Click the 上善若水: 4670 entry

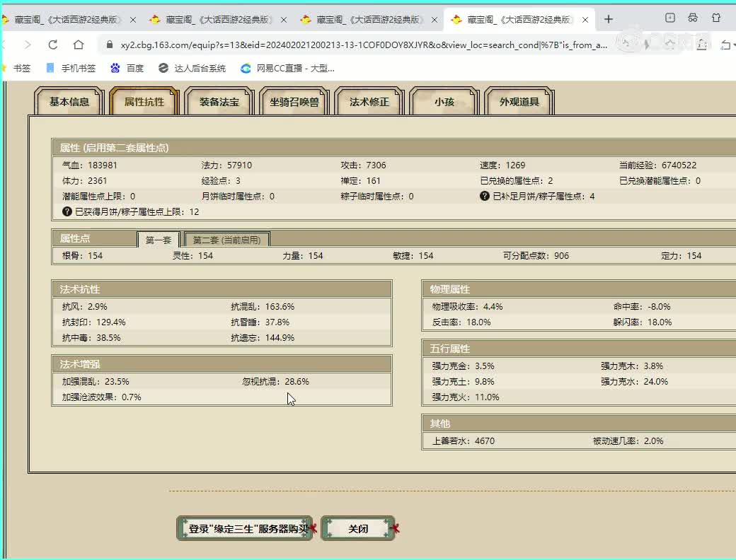tap(464, 441)
